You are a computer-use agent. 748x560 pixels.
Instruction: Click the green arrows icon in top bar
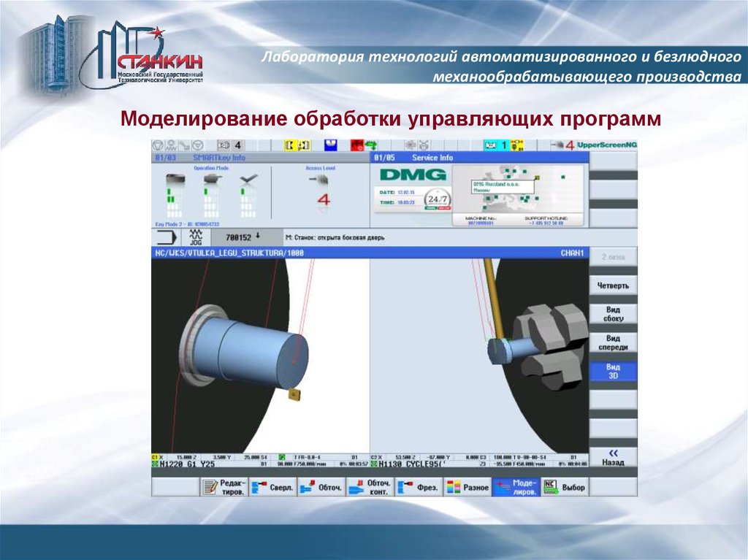370,145
